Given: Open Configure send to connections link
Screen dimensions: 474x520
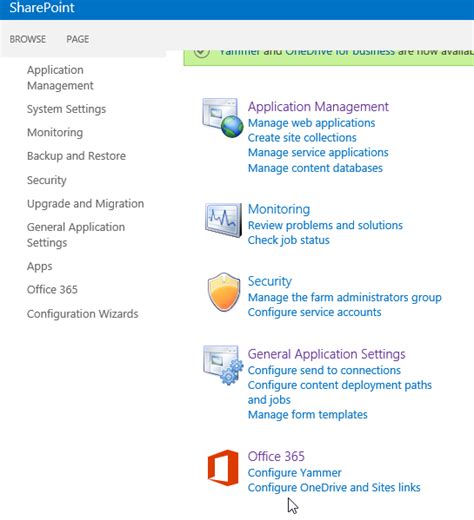Looking at the screenshot, I should tap(324, 370).
